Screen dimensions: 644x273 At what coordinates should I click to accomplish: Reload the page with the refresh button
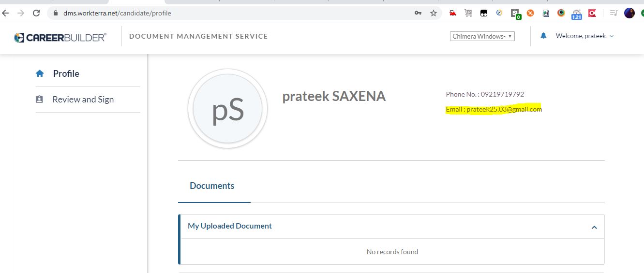[36, 13]
